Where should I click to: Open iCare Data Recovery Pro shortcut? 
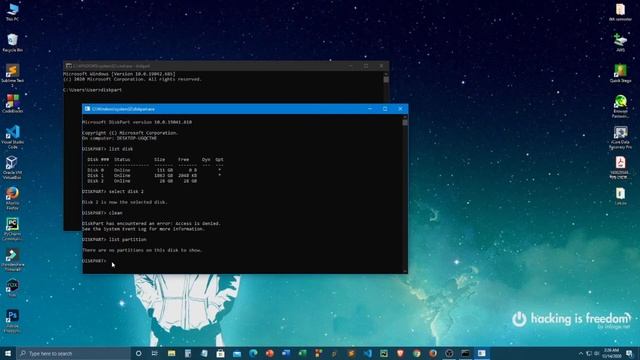pos(620,138)
